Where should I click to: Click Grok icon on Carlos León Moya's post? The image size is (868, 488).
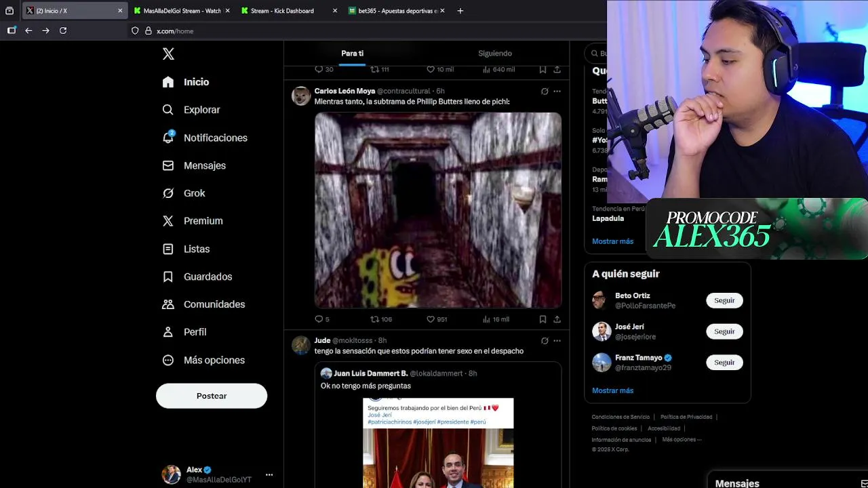(x=545, y=91)
